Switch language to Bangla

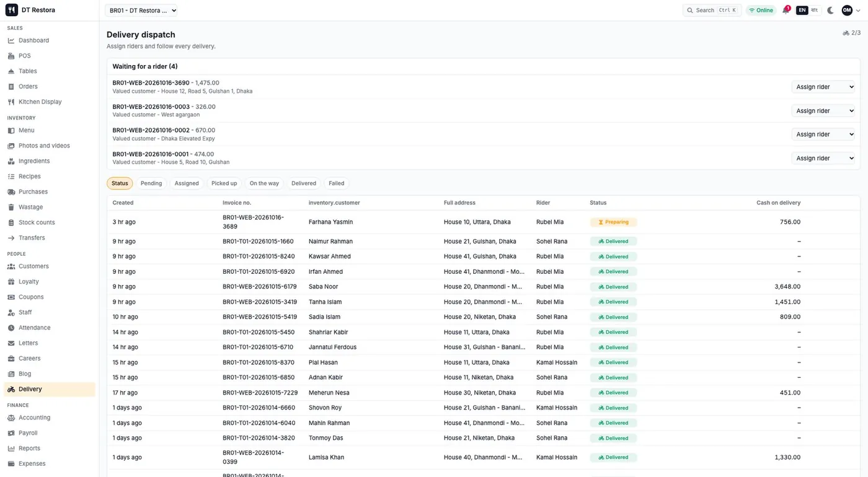[815, 11]
